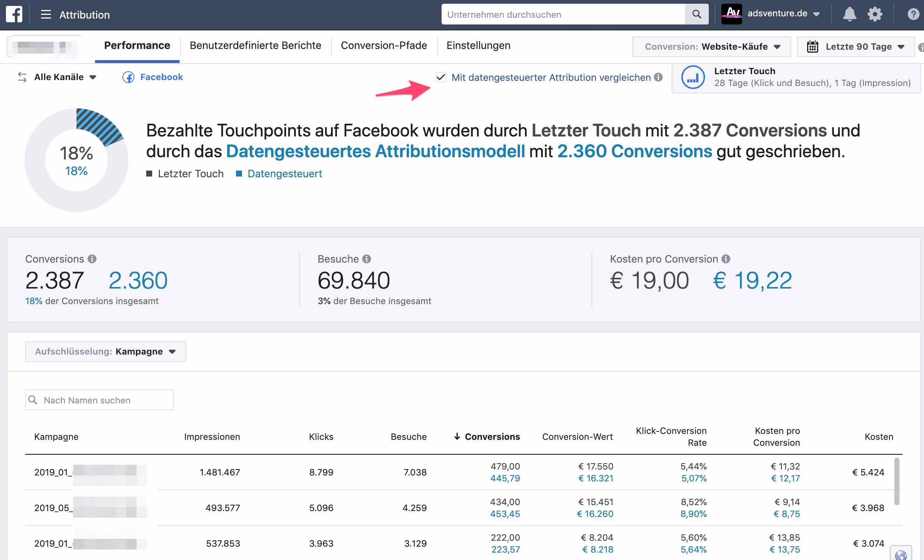Toggle Mit datengesteuerter Attribution vergleichen checkbox

(440, 77)
